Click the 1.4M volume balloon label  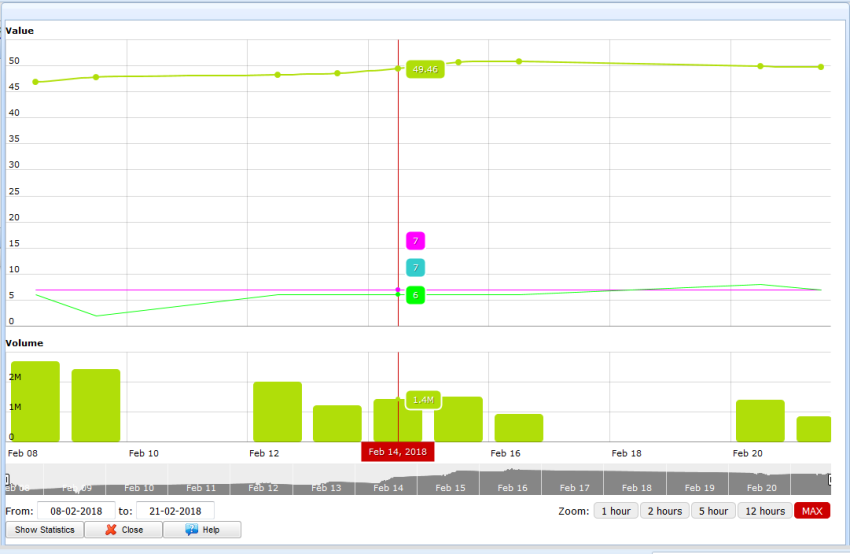(423, 400)
